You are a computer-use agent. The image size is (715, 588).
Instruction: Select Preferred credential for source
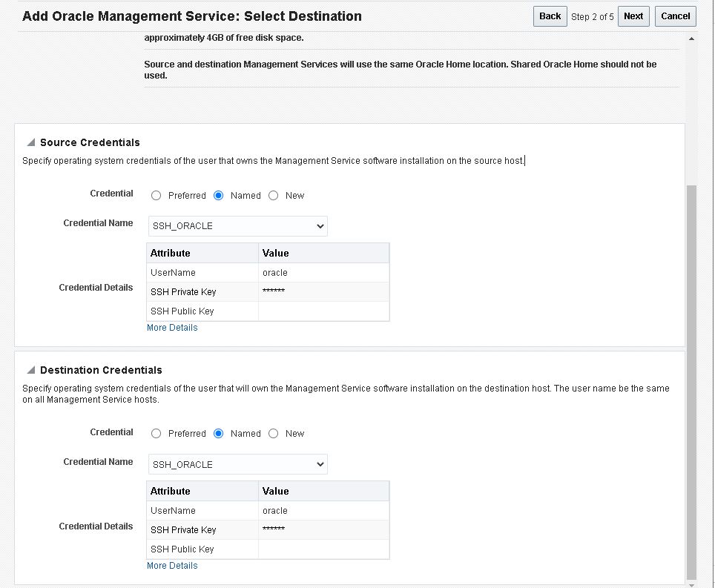click(x=156, y=195)
